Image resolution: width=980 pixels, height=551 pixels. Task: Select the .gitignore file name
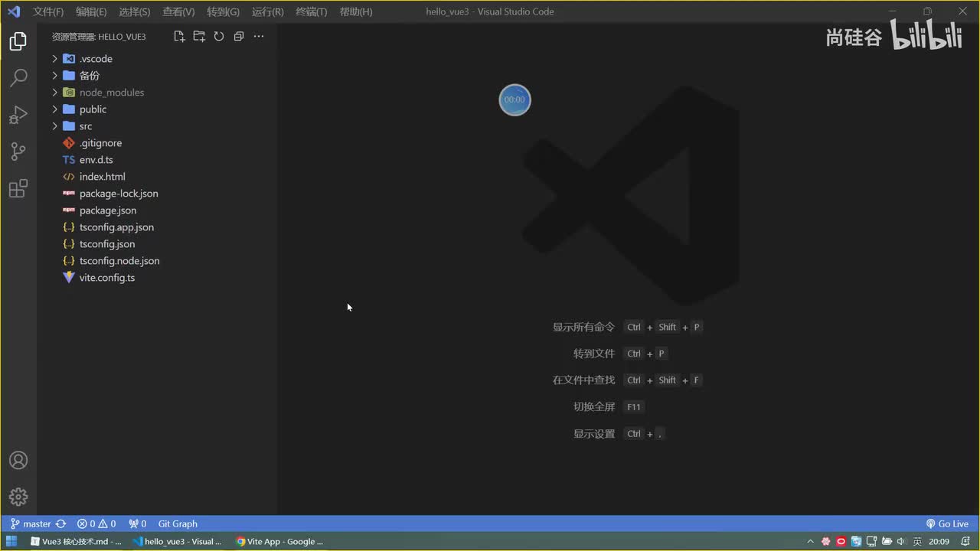point(100,143)
